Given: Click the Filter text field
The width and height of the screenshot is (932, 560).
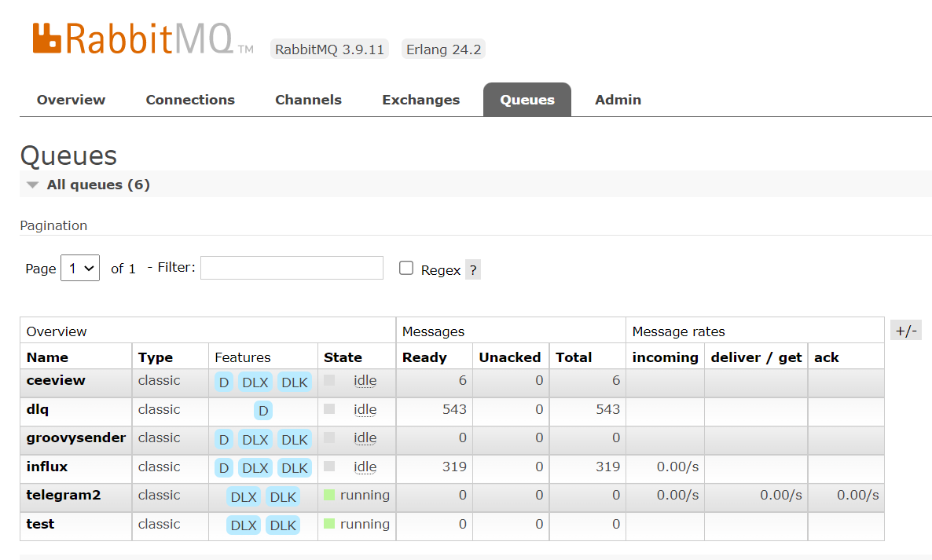Looking at the screenshot, I should tap(292, 268).
